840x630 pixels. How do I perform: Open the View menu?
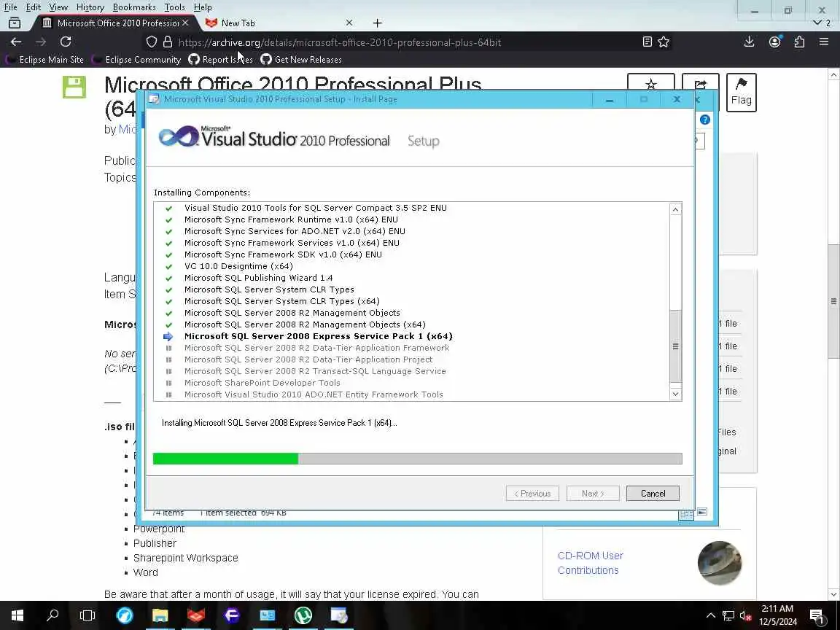[58, 7]
